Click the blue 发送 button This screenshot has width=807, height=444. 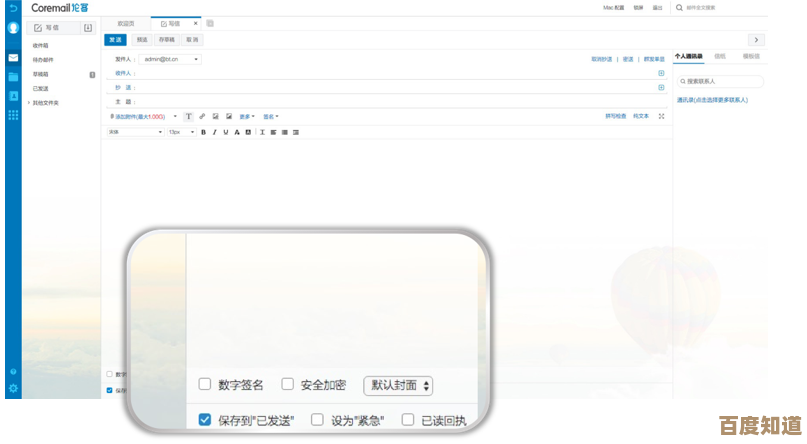(x=115, y=40)
